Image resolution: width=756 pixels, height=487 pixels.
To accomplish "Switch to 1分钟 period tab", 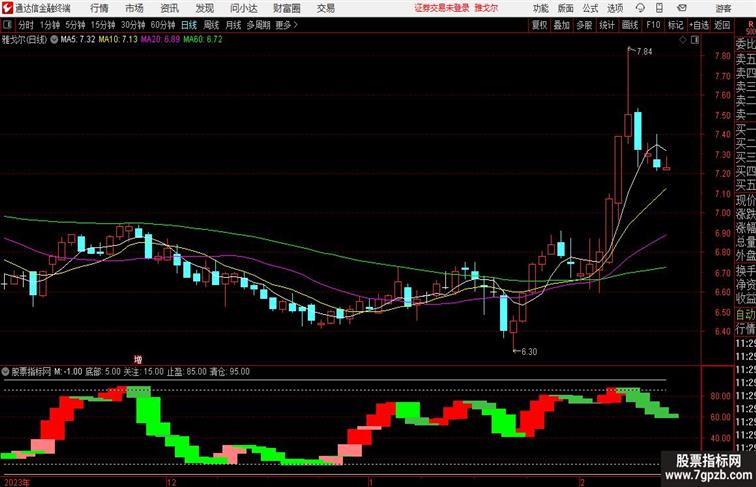I will 50,25.
